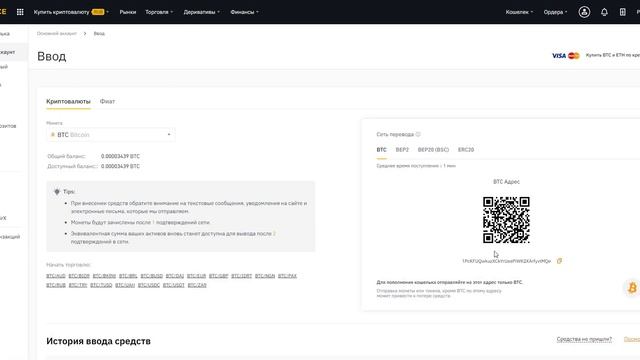Open the BTC/DAI trading pair
This screenshot has width=640, height=360.
tap(175, 276)
